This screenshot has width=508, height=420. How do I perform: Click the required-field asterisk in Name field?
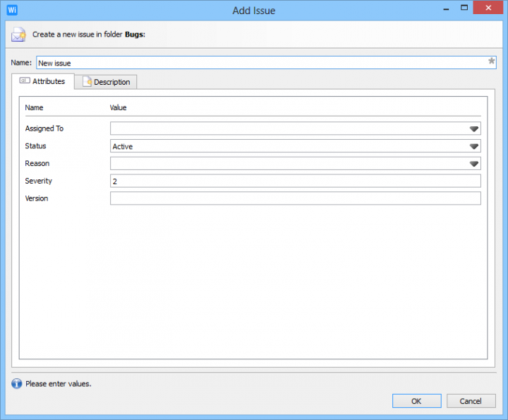(x=491, y=61)
